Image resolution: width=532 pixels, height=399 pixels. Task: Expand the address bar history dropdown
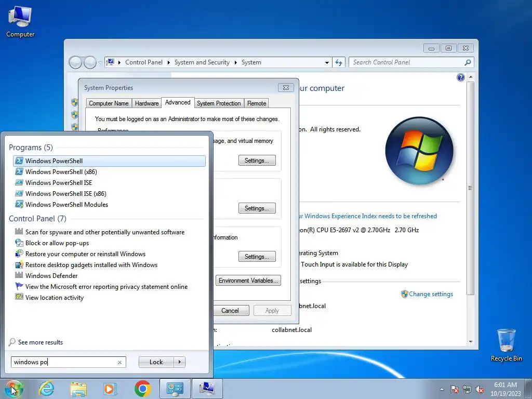pos(327,63)
